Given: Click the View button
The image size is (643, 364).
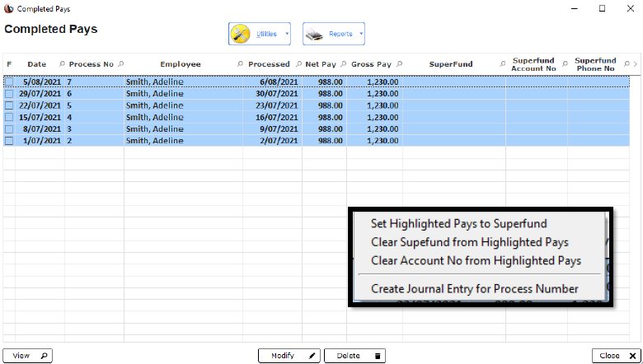Looking at the screenshot, I should (28, 356).
